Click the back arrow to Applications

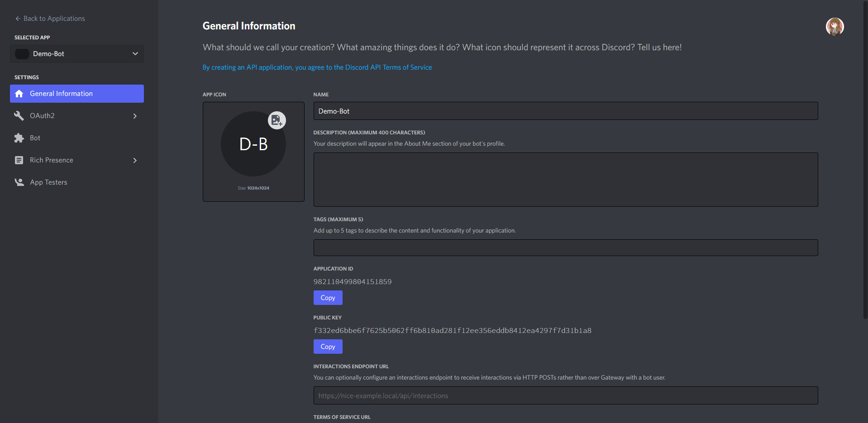[18, 19]
